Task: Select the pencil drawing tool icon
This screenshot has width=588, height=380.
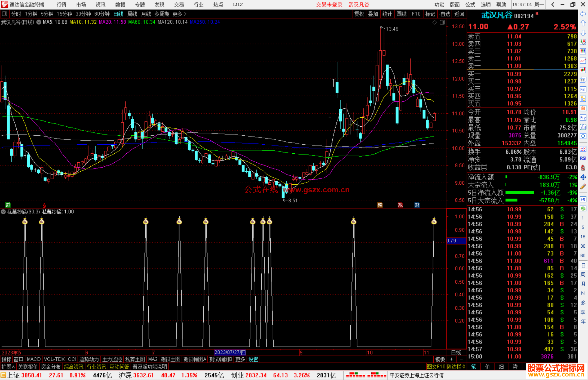Action: [x=583, y=187]
